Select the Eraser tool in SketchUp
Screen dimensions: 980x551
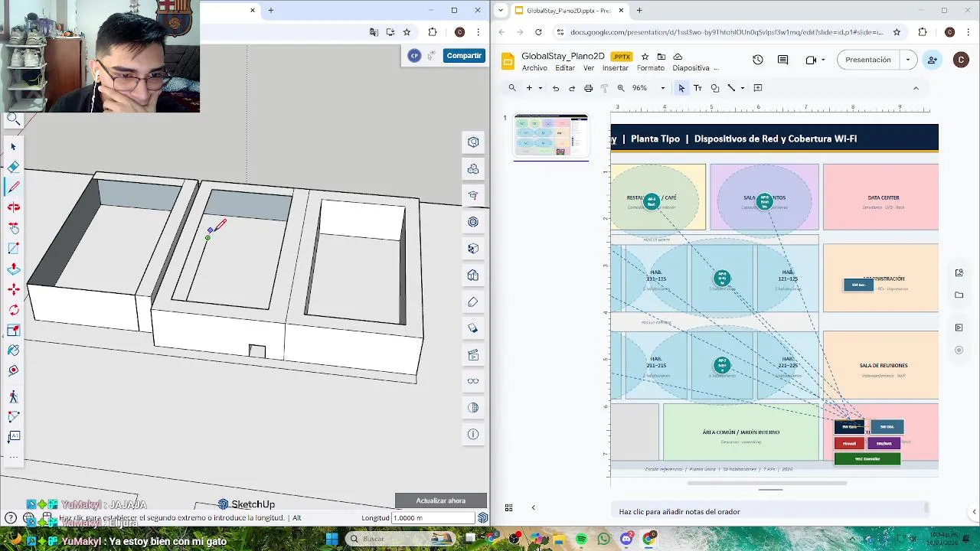point(13,167)
